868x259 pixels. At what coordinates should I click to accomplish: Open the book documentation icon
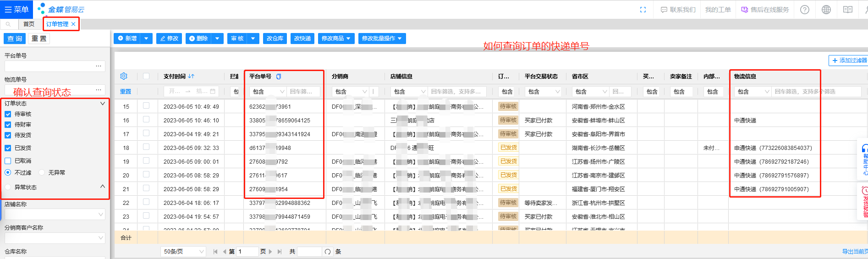click(848, 10)
